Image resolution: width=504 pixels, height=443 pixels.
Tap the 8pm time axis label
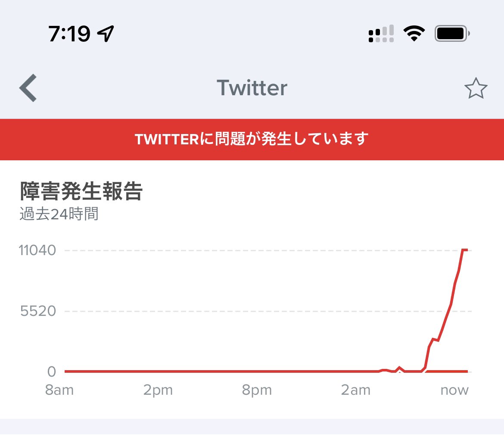(x=257, y=390)
